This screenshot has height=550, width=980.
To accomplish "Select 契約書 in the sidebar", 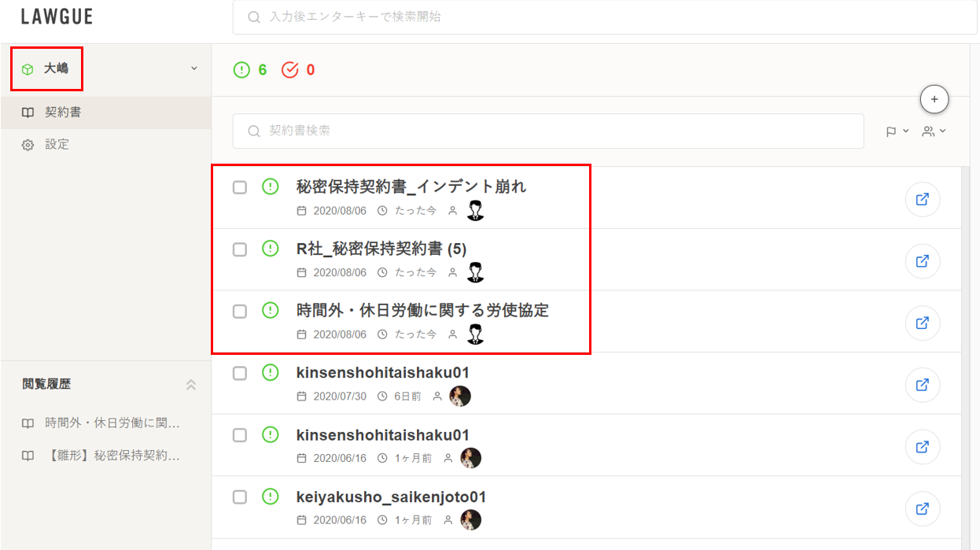I will pyautogui.click(x=106, y=113).
